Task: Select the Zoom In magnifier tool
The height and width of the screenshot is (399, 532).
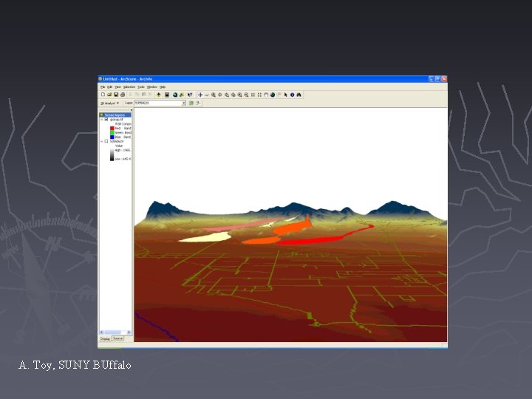Action: tap(240, 95)
